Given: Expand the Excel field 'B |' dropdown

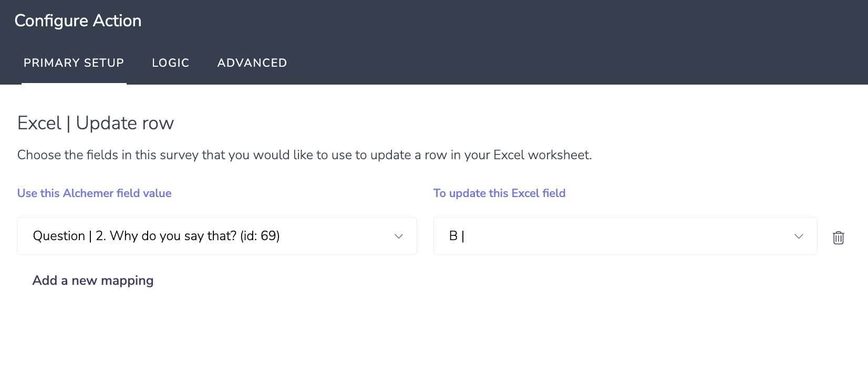Looking at the screenshot, I should point(625,236).
